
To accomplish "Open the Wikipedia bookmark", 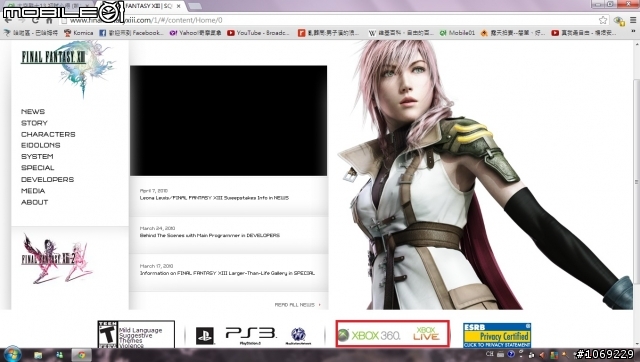I will [401, 33].
